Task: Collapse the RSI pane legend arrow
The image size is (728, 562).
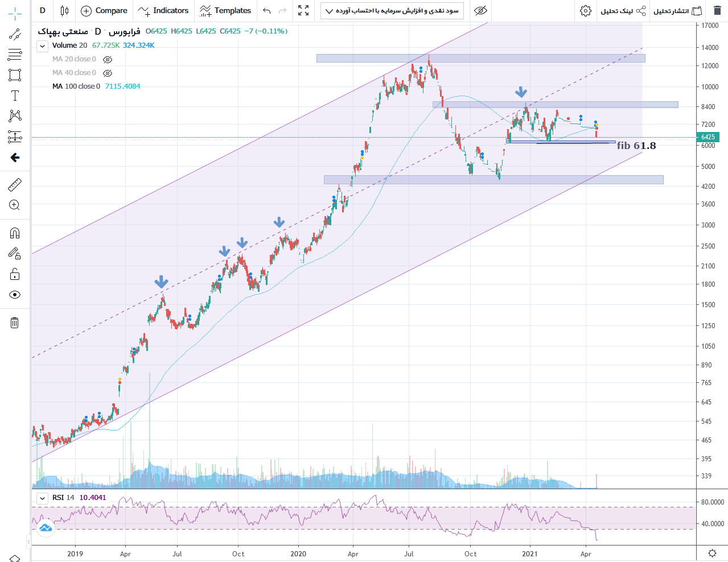Action: click(x=42, y=498)
